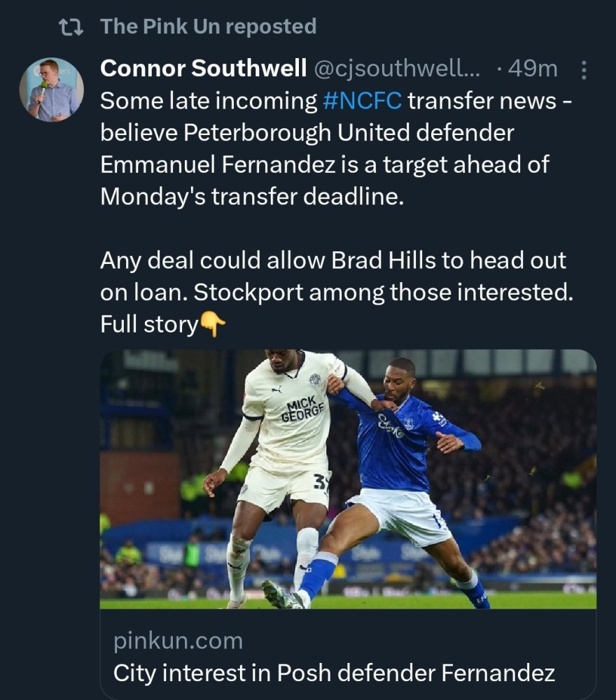The width and height of the screenshot is (616, 700).
Task: Click the Mick George shirt sponsor logo
Action: click(x=302, y=408)
